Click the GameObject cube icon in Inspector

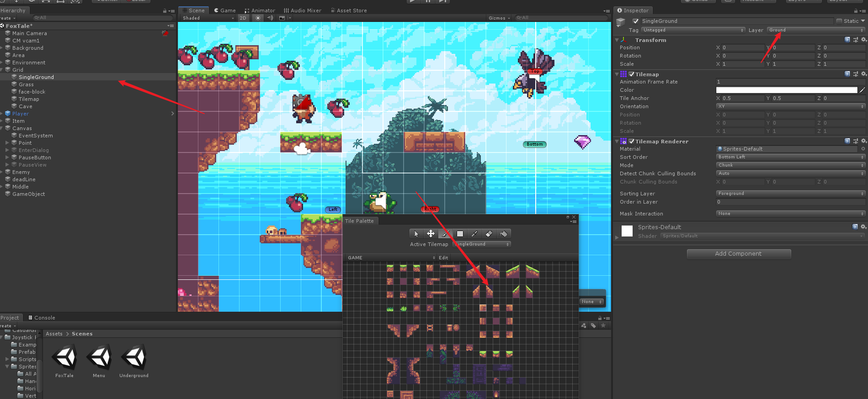pos(621,21)
